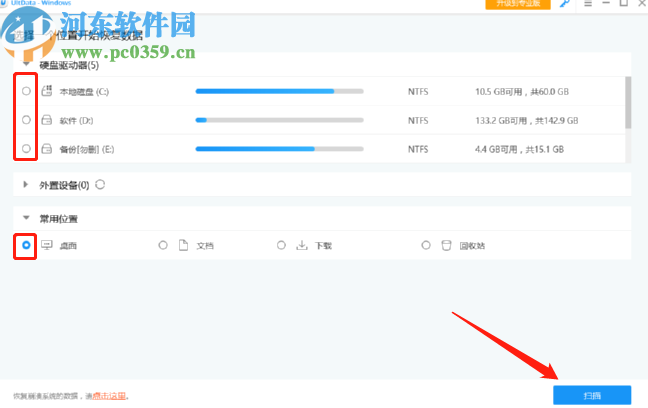Click the desktop monitor icon

coord(46,245)
